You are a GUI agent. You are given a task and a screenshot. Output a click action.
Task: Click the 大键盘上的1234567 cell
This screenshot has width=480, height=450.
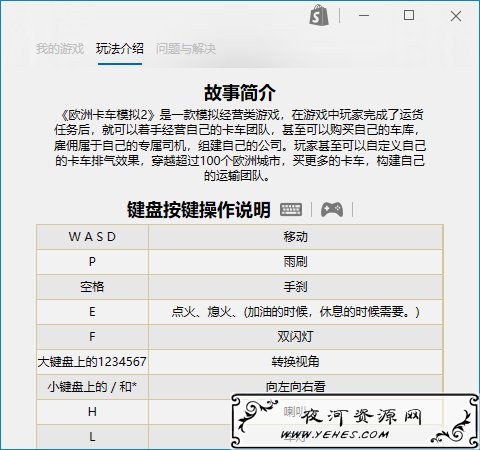pos(92,362)
